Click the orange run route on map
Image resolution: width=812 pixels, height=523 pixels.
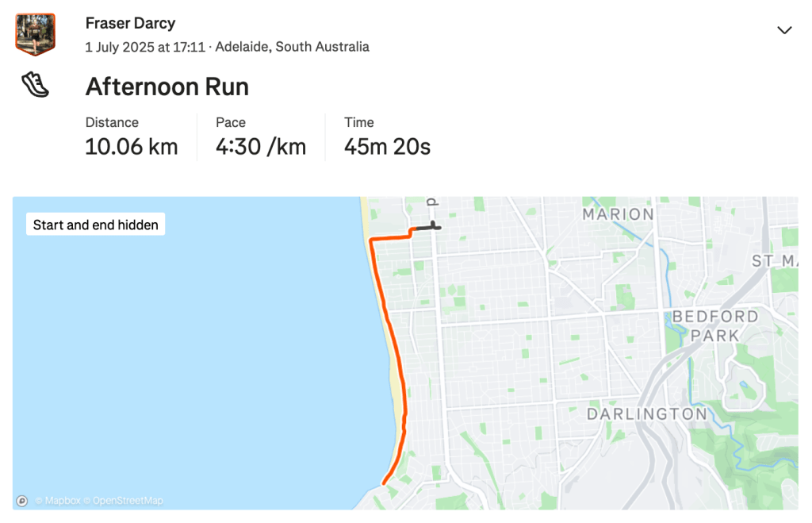(x=390, y=333)
